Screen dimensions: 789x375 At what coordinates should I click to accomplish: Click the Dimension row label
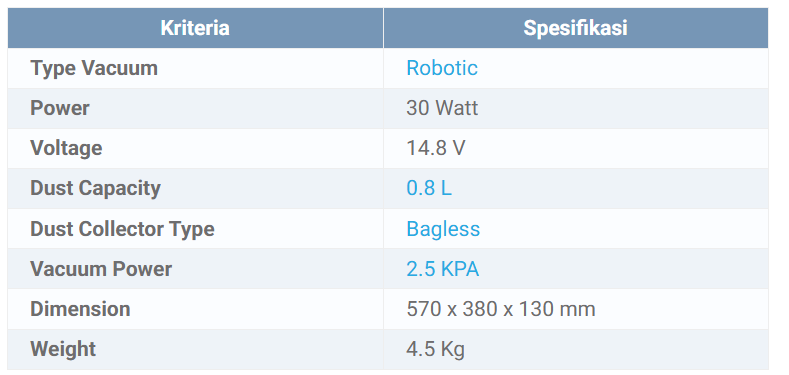[x=81, y=309]
